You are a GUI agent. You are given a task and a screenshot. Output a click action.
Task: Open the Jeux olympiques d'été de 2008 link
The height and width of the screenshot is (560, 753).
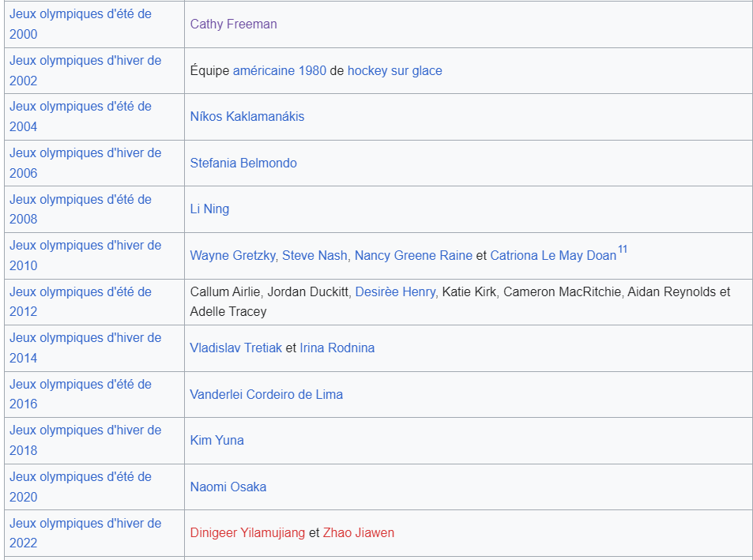(80, 209)
